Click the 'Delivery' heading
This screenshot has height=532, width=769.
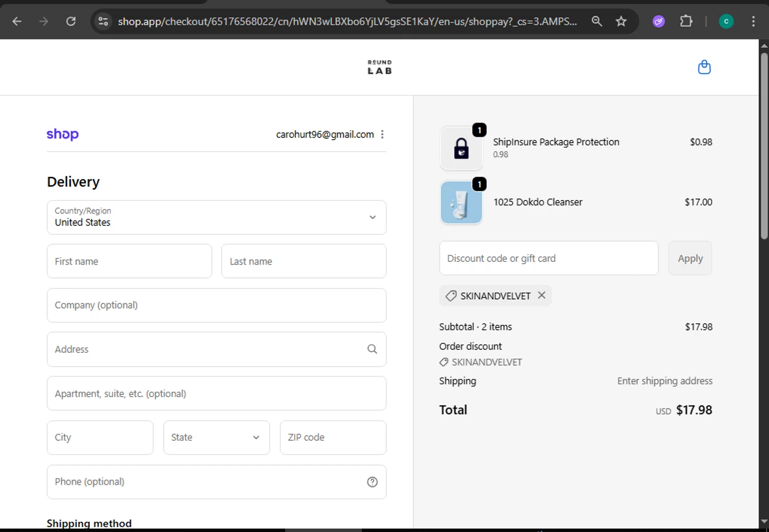73,182
